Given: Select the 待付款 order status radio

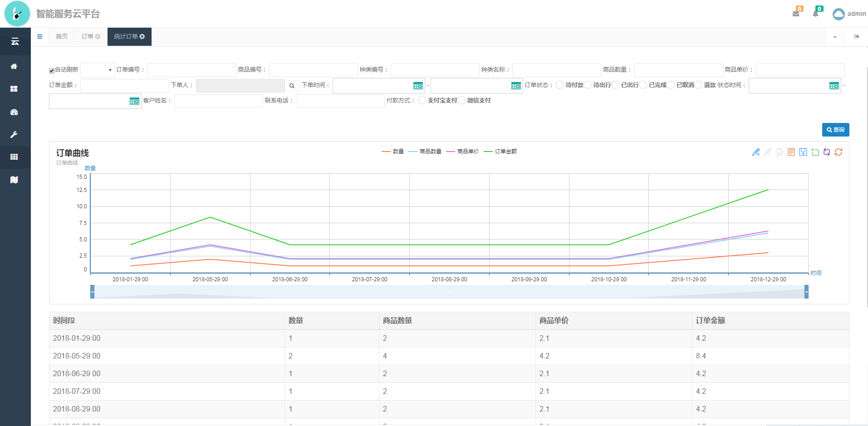Looking at the screenshot, I should click(x=560, y=85).
